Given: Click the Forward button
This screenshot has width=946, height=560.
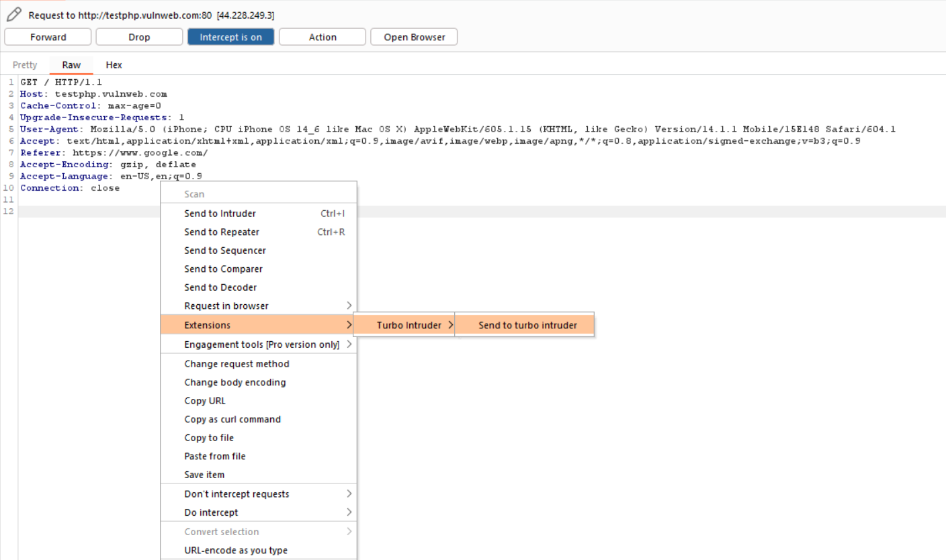Looking at the screenshot, I should [48, 37].
